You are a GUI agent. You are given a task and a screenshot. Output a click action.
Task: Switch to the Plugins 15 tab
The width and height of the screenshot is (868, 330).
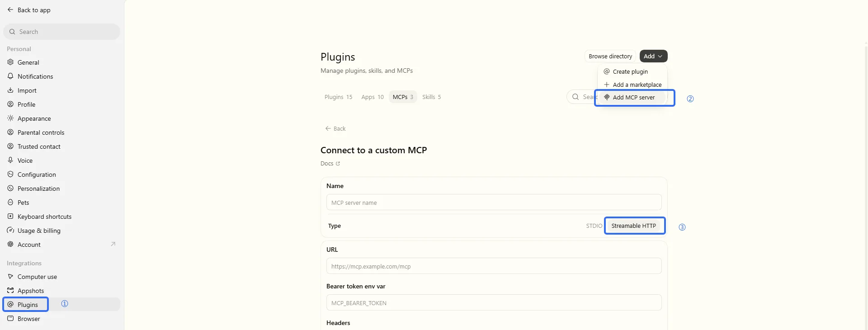338,97
